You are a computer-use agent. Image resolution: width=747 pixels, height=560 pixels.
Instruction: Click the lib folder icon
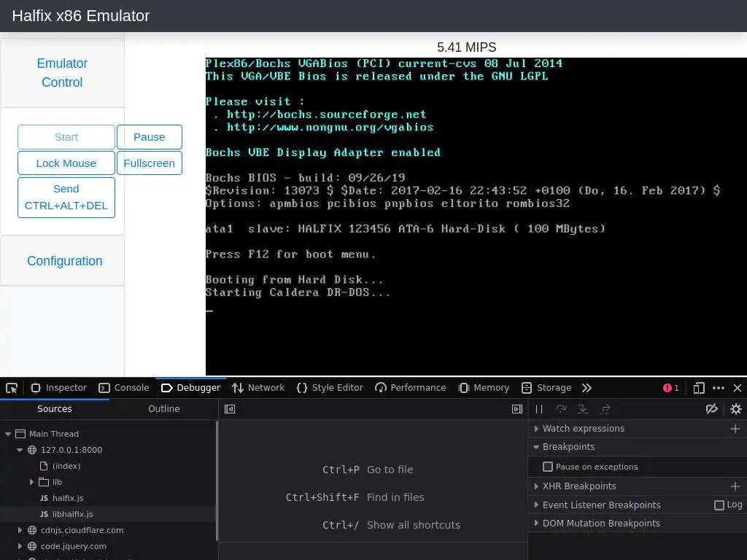[44, 483]
